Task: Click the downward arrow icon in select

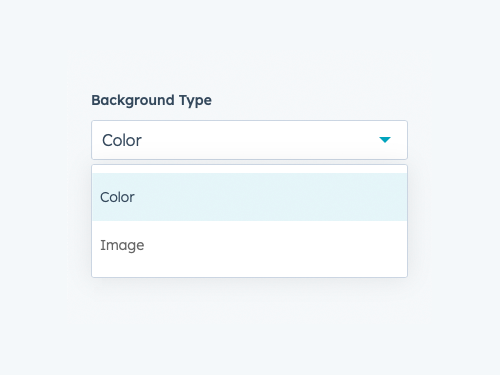Action: [385, 140]
